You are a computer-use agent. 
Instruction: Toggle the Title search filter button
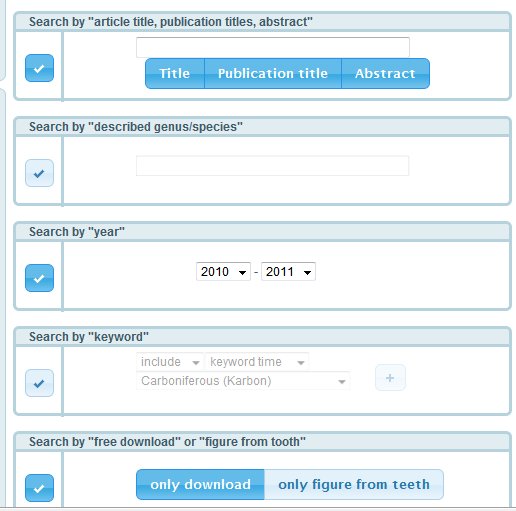point(175,73)
